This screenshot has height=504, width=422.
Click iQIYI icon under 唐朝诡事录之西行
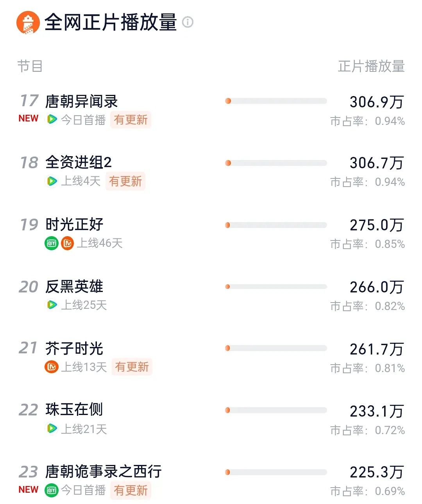[52, 490]
